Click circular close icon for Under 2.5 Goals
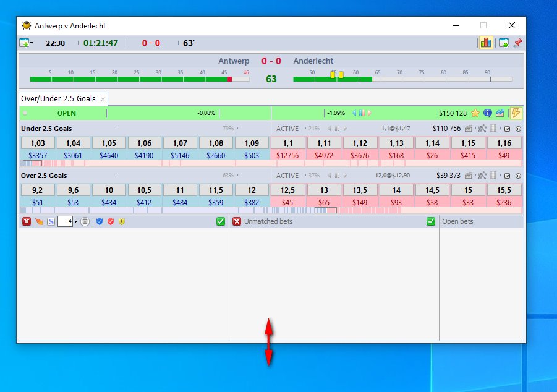Image resolution: width=557 pixels, height=392 pixels. 518,129
